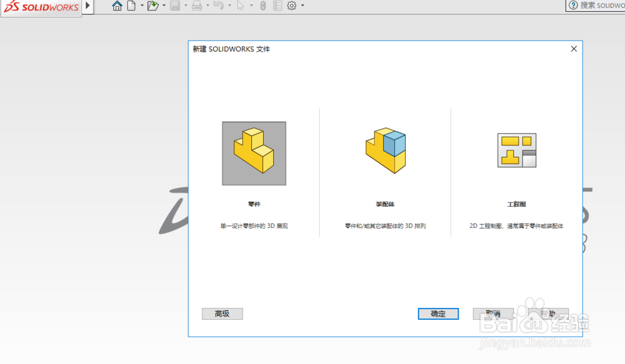Viewport: 625px width, 364px height.
Task: Open the Home icon on the toolbar
Action: click(x=117, y=6)
